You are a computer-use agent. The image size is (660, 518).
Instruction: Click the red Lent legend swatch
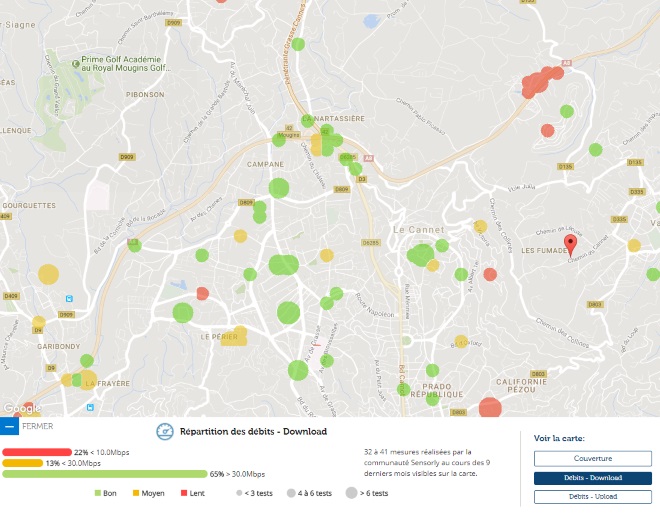coord(184,493)
